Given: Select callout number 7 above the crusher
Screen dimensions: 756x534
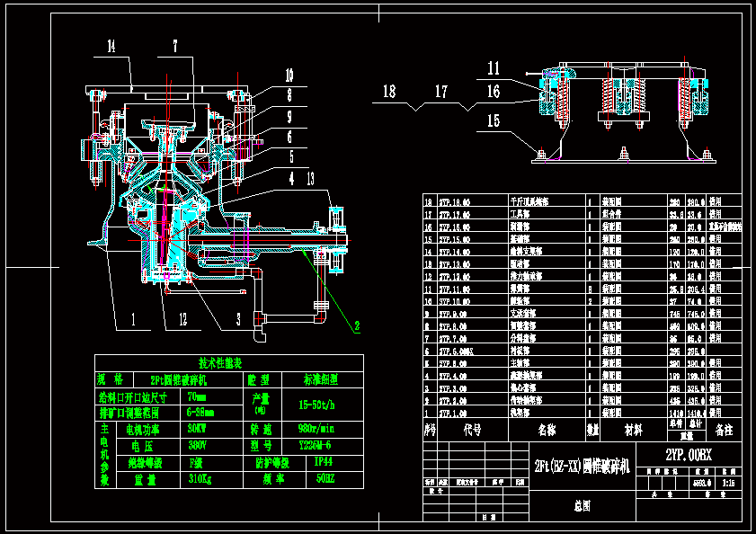Looking at the screenshot, I should [175, 46].
